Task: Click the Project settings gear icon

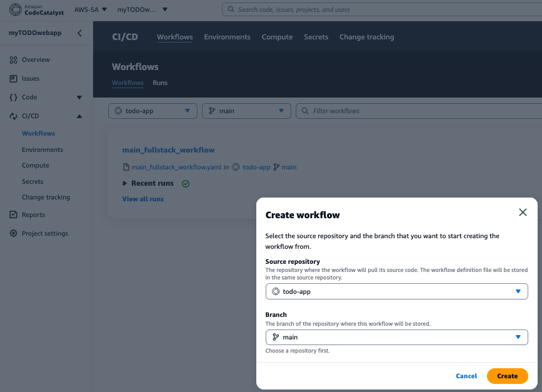Action: 13,233
